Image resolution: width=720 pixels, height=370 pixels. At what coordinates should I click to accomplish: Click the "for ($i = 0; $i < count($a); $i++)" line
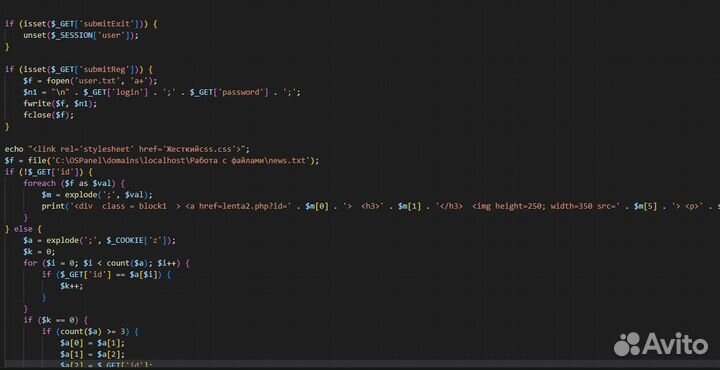coord(107,263)
